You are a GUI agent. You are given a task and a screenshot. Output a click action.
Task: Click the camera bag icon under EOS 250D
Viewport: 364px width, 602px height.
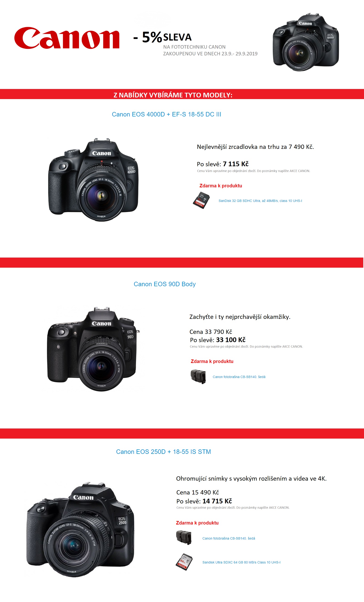coord(184,538)
